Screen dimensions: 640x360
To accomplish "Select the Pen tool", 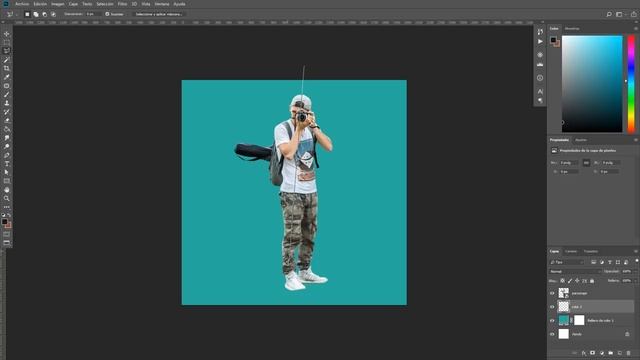I will (7, 155).
